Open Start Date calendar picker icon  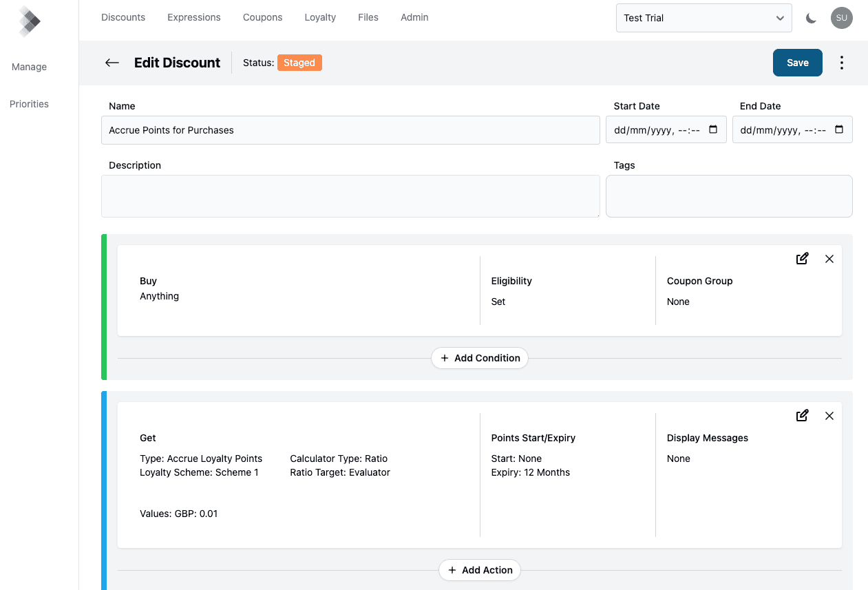712,129
